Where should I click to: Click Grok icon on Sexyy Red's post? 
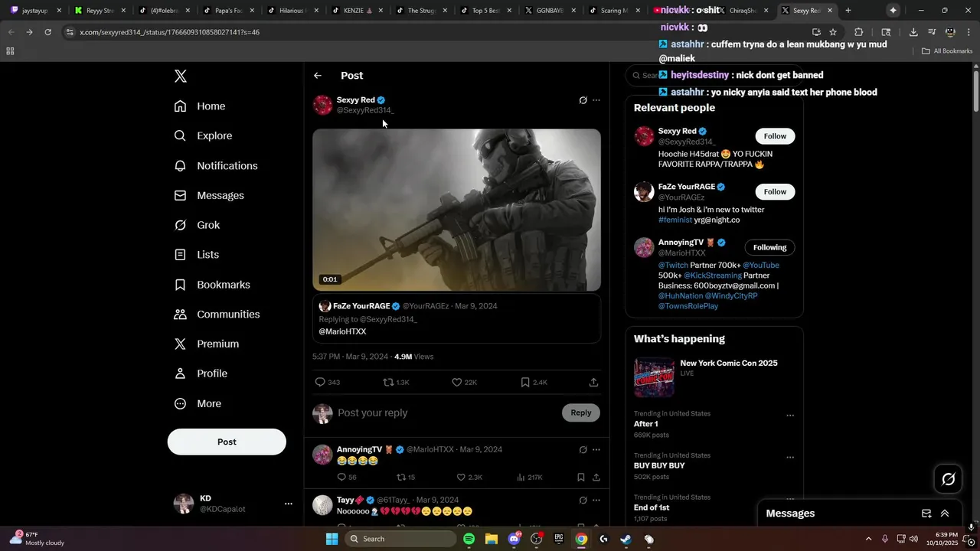tap(583, 100)
